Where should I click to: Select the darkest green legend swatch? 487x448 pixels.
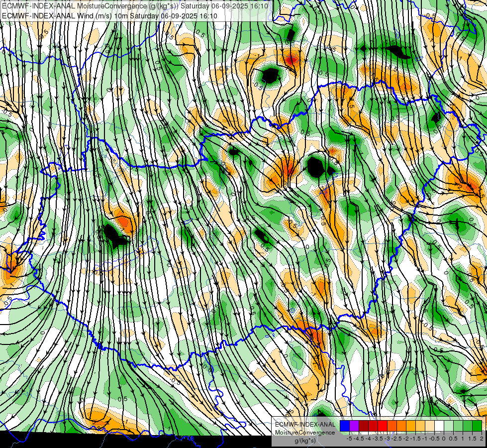coord(477,426)
